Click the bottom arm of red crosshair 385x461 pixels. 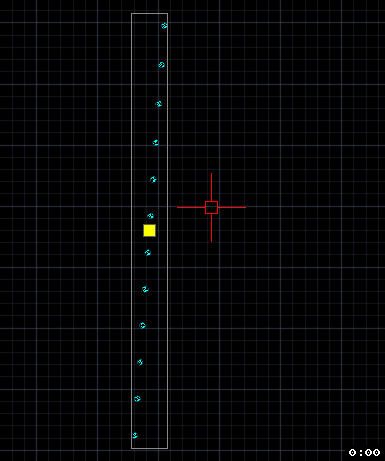click(x=211, y=228)
